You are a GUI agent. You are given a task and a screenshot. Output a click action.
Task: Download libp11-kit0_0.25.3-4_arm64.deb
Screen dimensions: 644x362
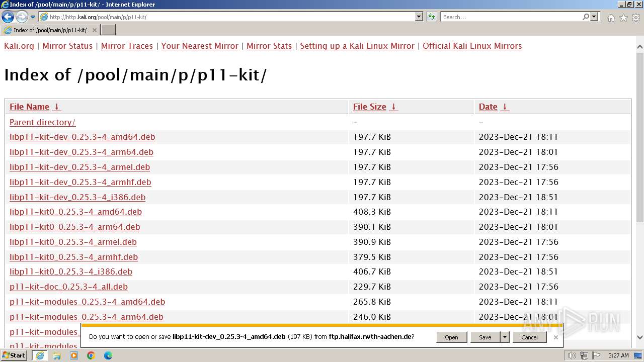point(75,227)
